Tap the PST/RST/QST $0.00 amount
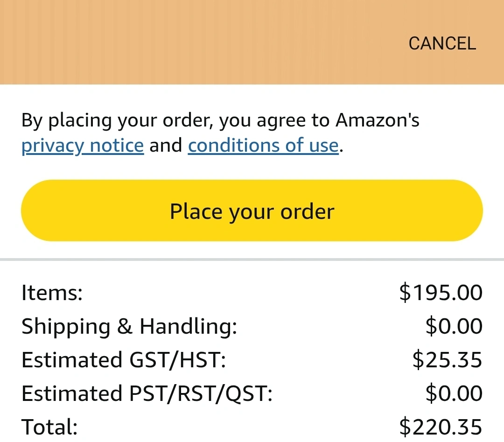 454,393
